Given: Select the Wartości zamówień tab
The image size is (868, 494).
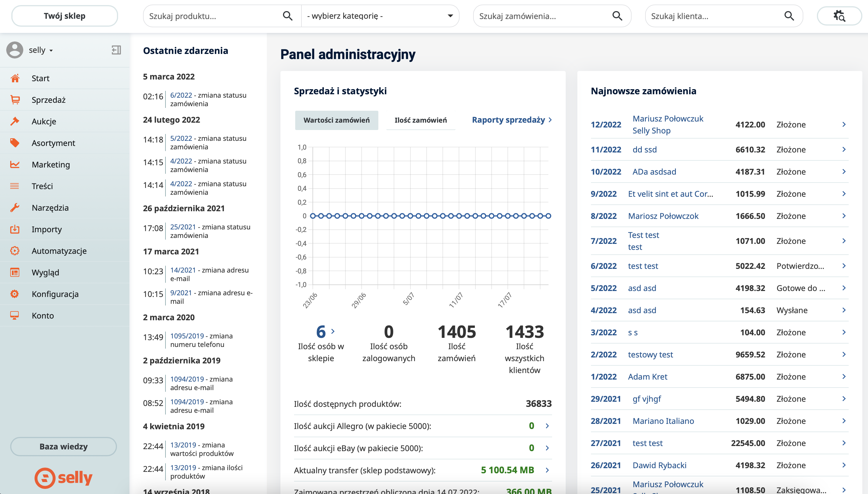Looking at the screenshot, I should click(x=336, y=120).
